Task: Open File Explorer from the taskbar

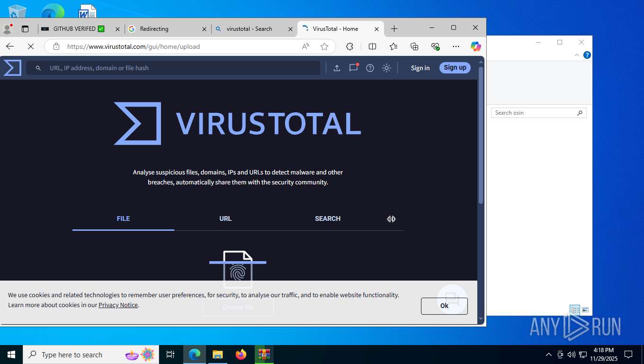Action: 217,355
